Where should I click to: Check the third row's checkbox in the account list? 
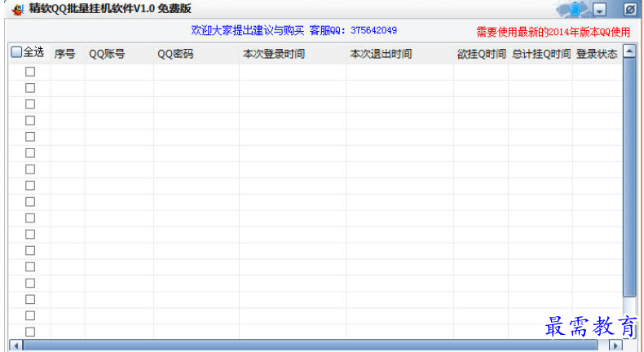click(30, 104)
